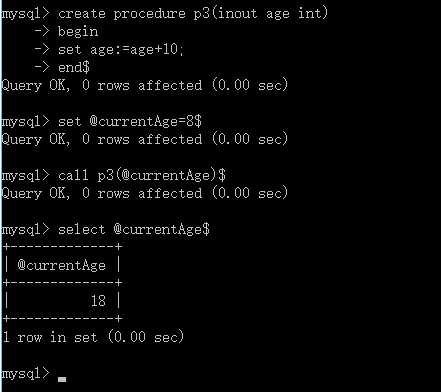Click the last empty mysql> prompt text
This screenshot has height=392, width=441.
point(26,374)
